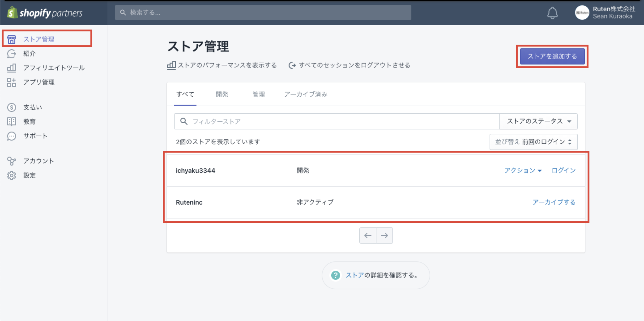This screenshot has width=644, height=321.
Task: Expand the ストアのステータス dropdown
Action: pos(539,121)
